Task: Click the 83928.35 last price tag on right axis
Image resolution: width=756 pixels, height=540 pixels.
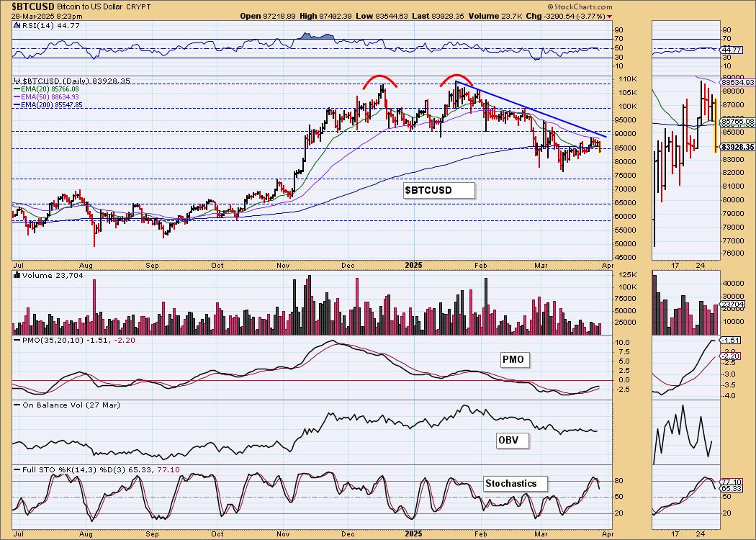Action: click(x=738, y=147)
